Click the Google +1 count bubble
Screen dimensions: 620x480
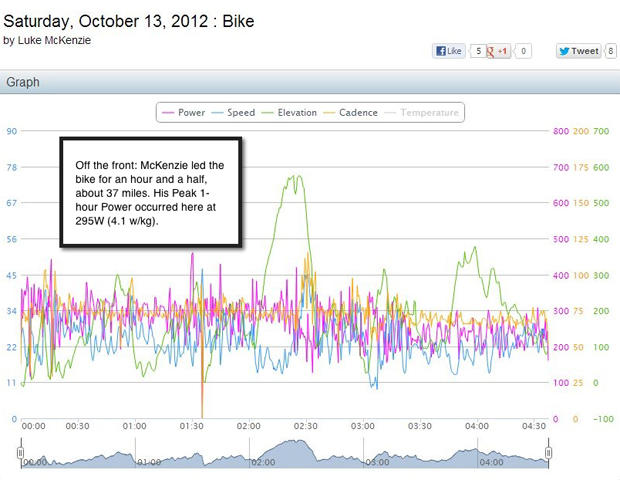point(524,51)
